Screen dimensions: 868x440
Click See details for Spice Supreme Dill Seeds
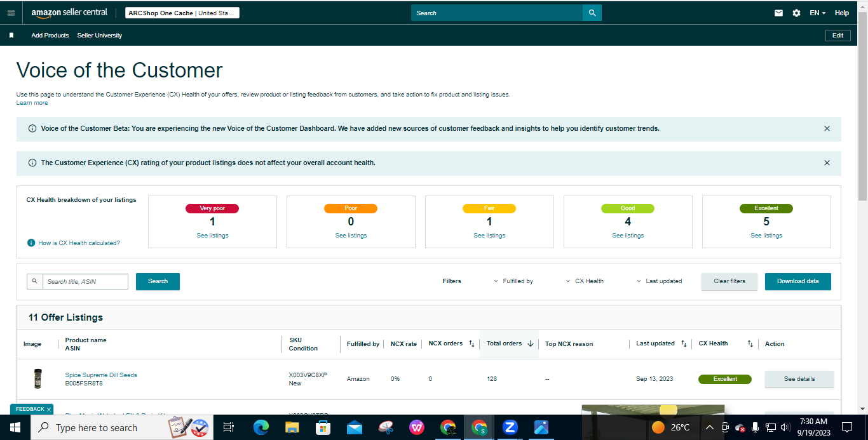tap(799, 379)
